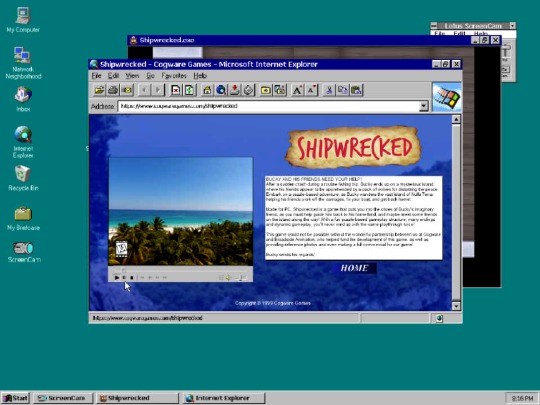Open Network Neighborhood desktop icon
The height and width of the screenshot is (405, 540).
(23, 63)
